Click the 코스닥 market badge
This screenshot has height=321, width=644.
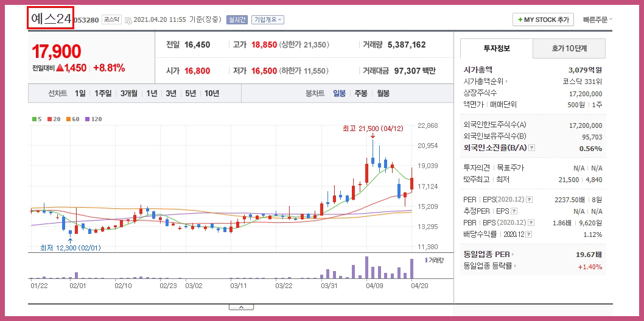coord(112,19)
